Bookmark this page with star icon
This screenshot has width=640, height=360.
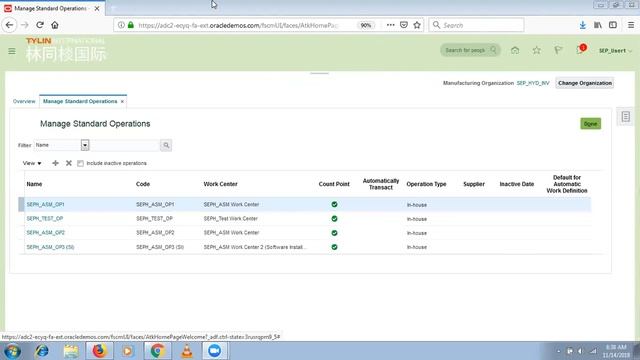417,25
